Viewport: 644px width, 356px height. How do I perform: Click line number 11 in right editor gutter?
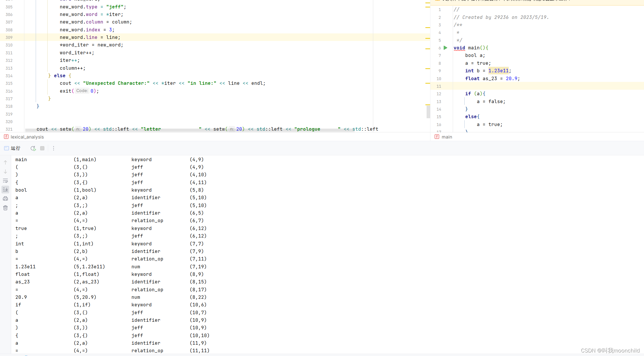tap(439, 86)
